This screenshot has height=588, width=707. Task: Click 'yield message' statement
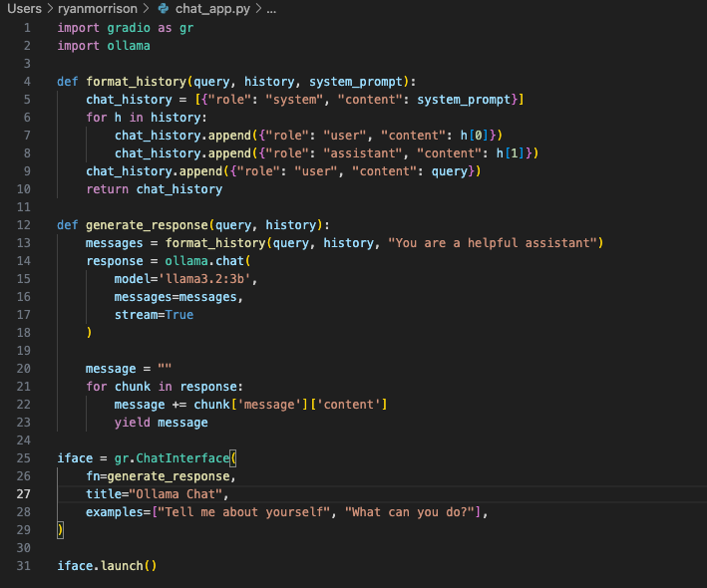pyautogui.click(x=161, y=423)
